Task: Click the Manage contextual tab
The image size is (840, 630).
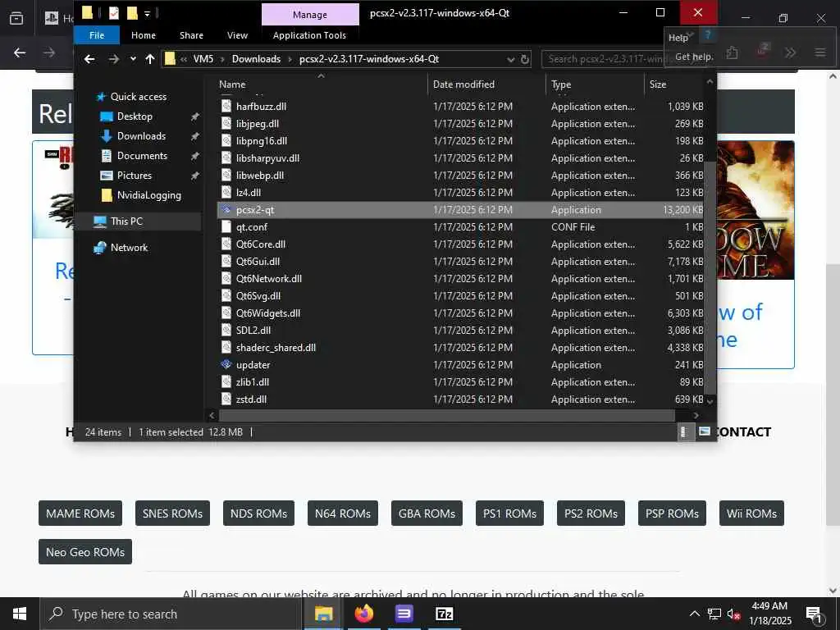Action: 310,15
